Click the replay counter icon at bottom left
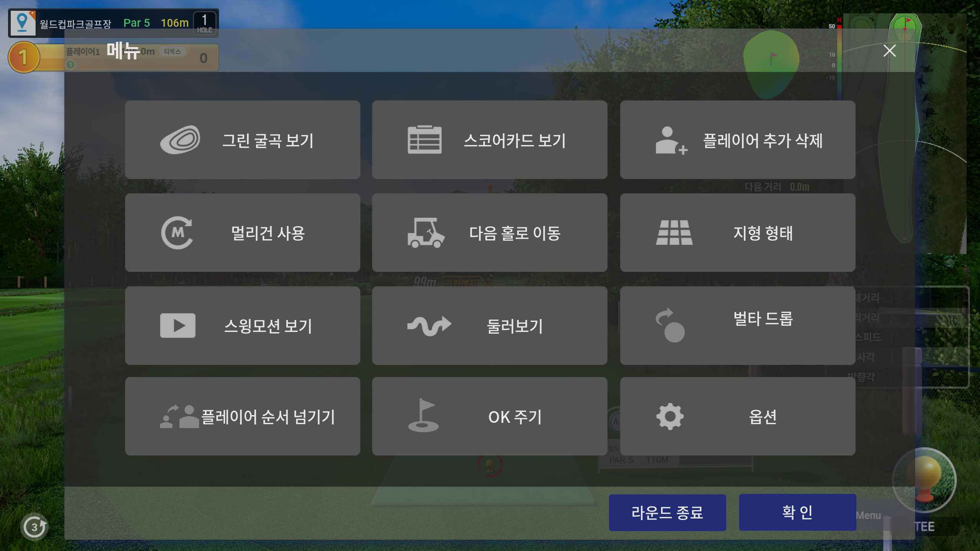 click(x=34, y=527)
